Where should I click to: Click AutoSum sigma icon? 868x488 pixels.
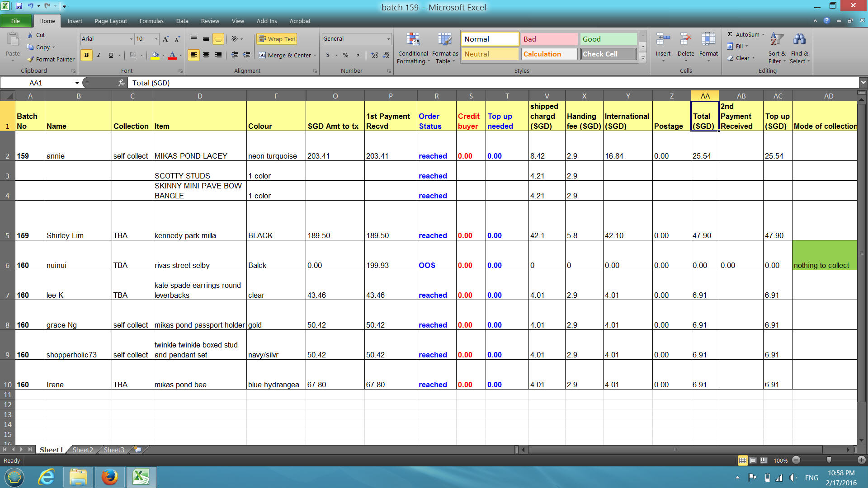click(x=730, y=34)
